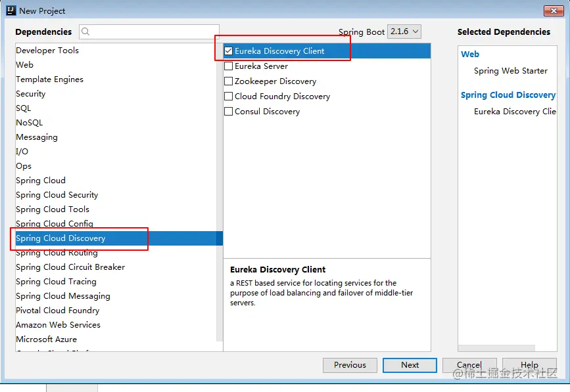This screenshot has width=570, height=392.
Task: Click the dependencies search input field
Action: point(149,32)
